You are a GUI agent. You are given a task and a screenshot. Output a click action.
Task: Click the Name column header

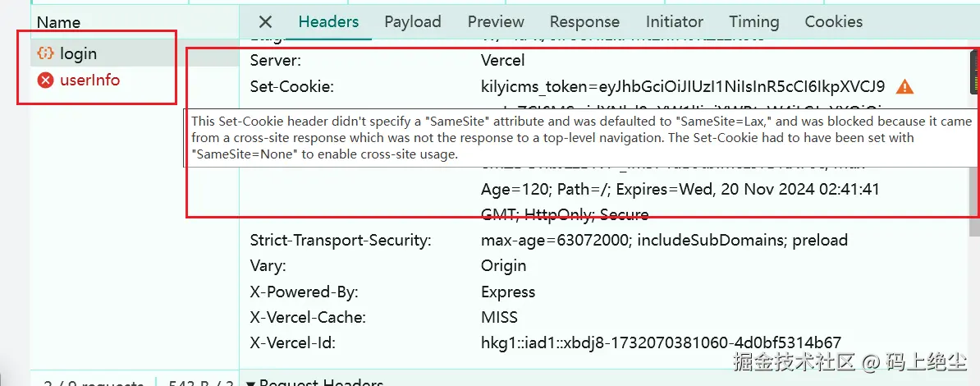(x=58, y=22)
